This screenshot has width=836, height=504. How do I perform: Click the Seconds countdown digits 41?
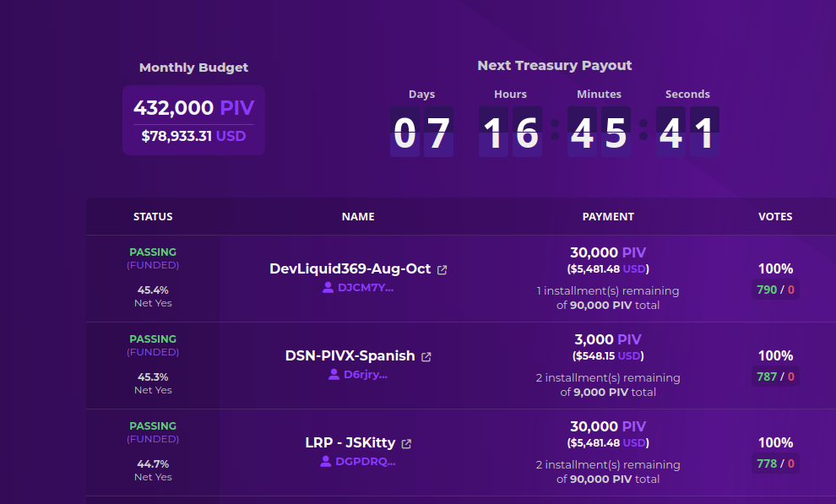tap(687, 132)
